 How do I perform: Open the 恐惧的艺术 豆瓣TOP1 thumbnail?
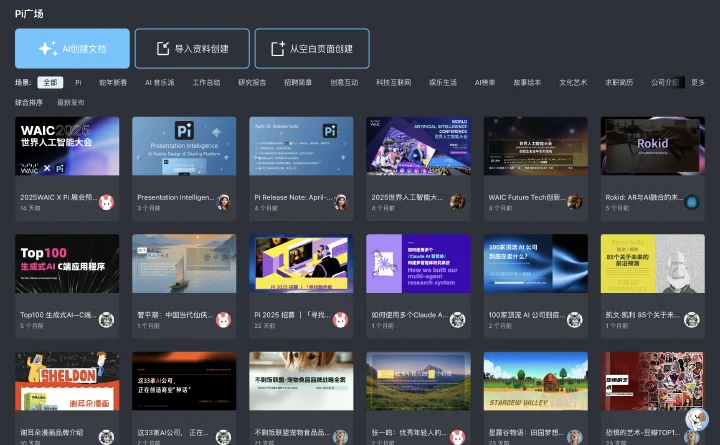pos(653,381)
